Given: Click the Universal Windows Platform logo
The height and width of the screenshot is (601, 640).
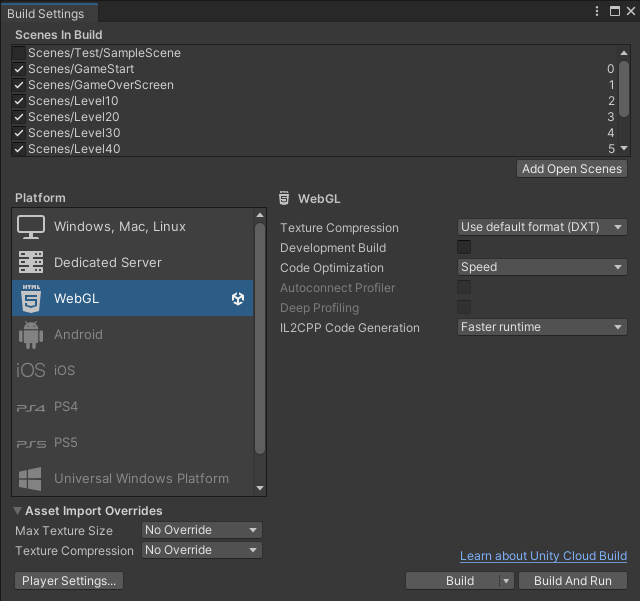Looking at the screenshot, I should 30,479.
